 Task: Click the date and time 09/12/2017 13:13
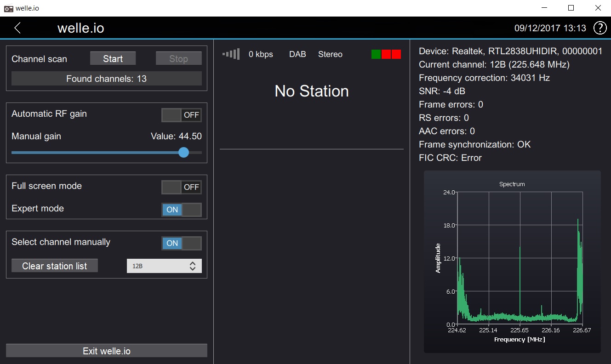point(550,28)
